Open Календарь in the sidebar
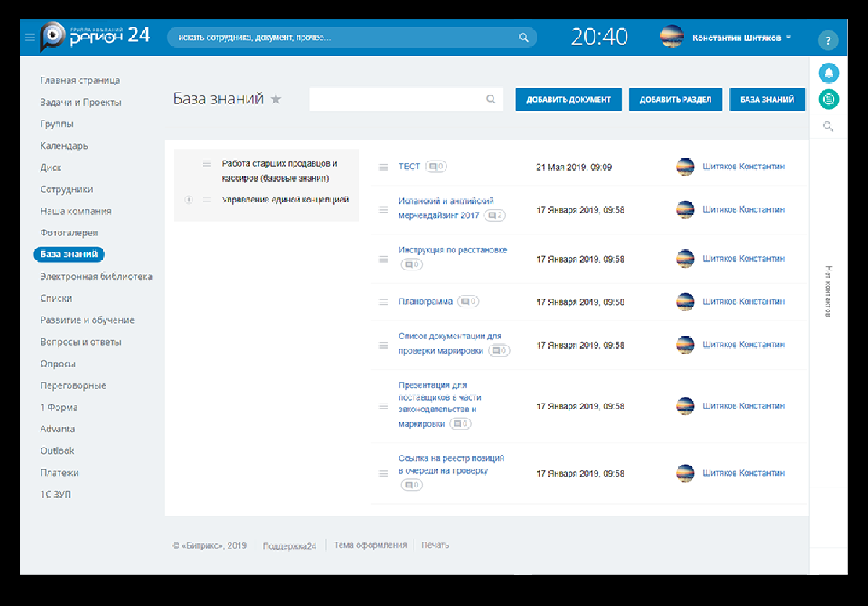The height and width of the screenshot is (606, 868). 64,145
